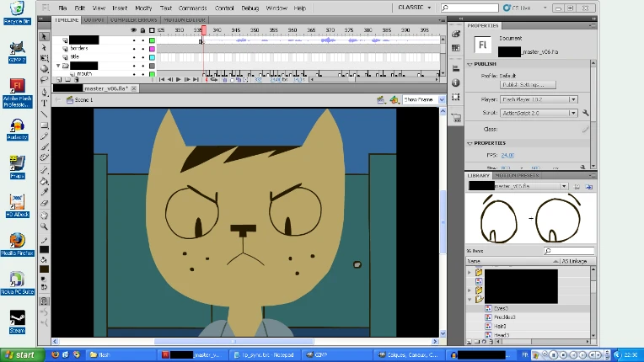Image resolution: width=644 pixels, height=362 pixels.
Task: Collapse the PUBLISH section
Action: [x=470, y=64]
